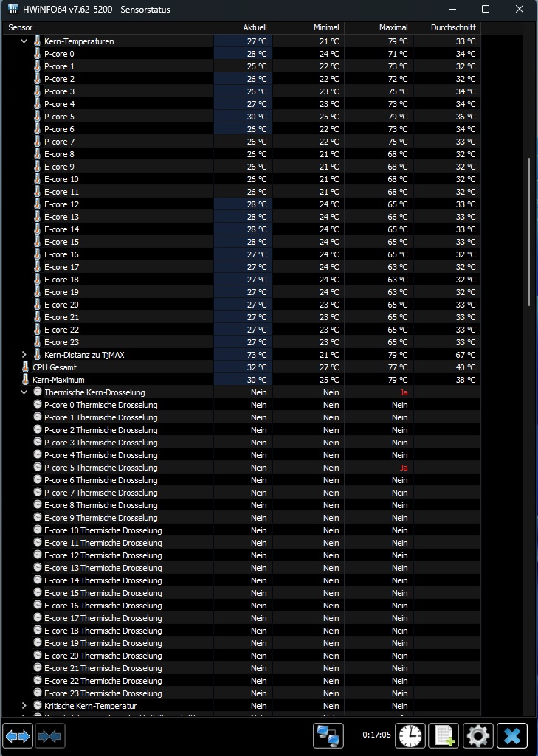Image resolution: width=538 pixels, height=756 pixels.
Task: Click thermometer icon of E-core 8 row
Action: (37, 154)
